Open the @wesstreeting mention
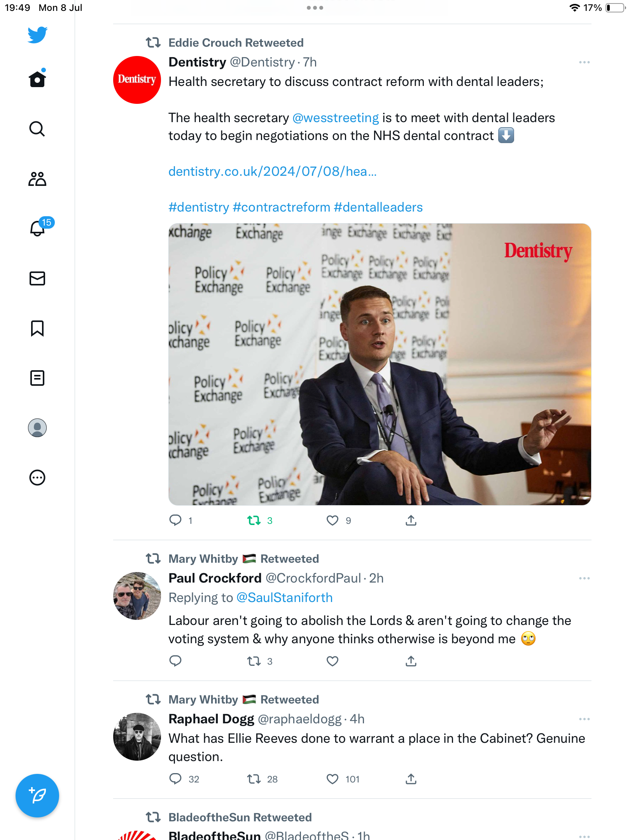Viewport: 630px width, 840px height. point(335,118)
